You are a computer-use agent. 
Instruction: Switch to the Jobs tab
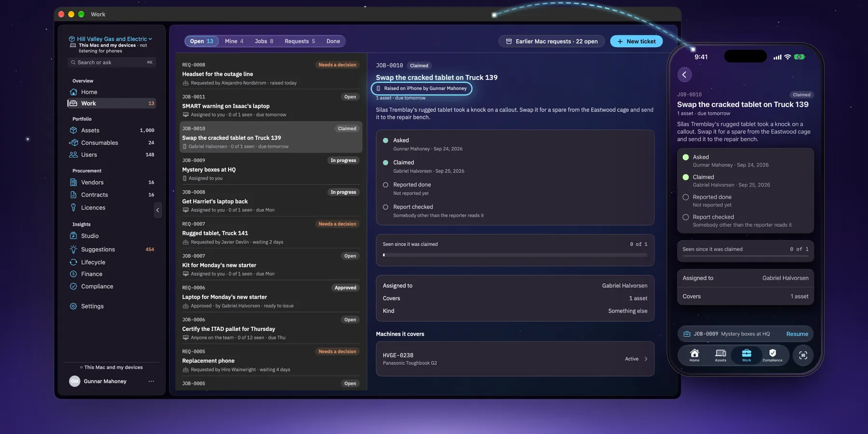[x=264, y=41]
